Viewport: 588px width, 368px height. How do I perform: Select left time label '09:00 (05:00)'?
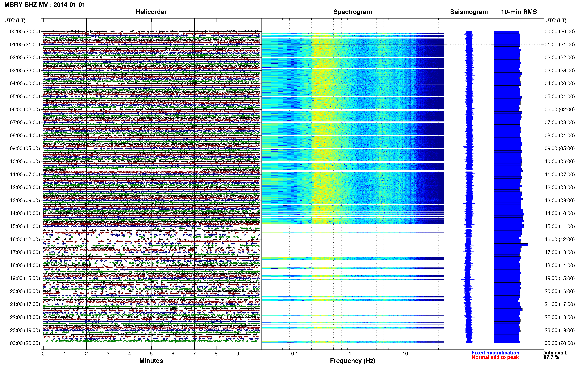coord(25,148)
